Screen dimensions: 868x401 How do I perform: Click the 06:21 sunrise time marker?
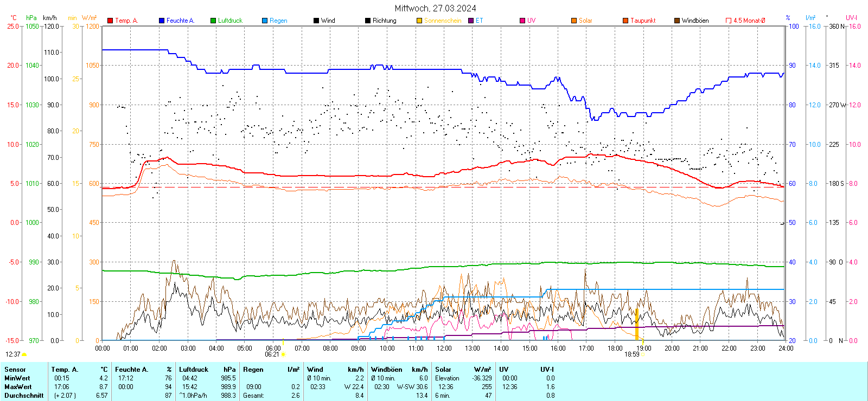[x=272, y=354]
